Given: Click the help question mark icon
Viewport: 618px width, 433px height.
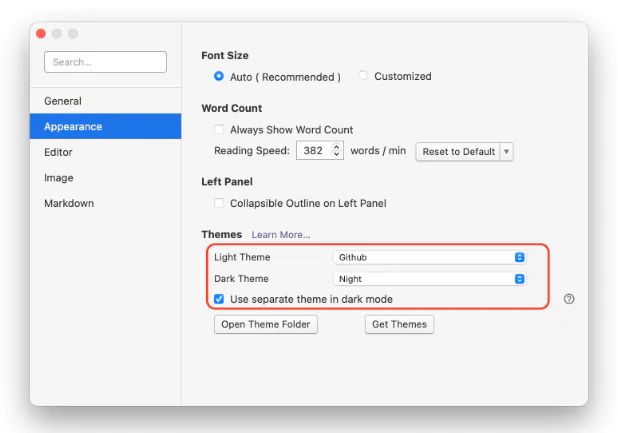Looking at the screenshot, I should tap(569, 299).
